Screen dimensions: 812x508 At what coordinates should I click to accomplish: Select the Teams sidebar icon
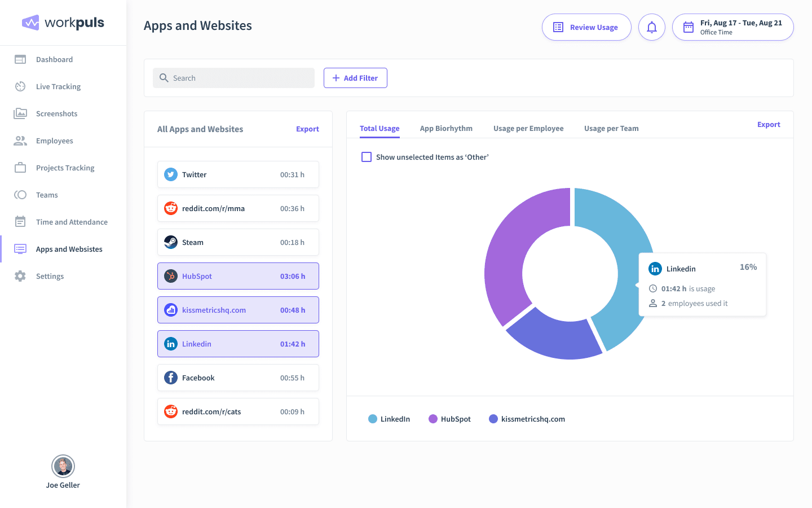pyautogui.click(x=20, y=195)
